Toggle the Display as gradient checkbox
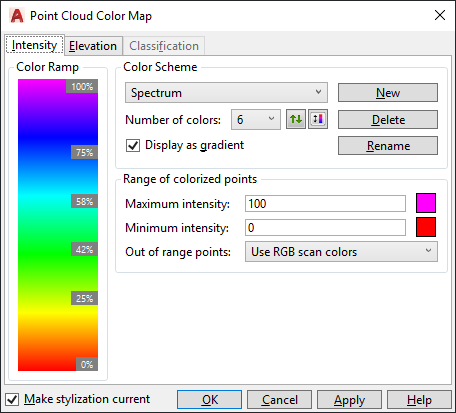456x413 pixels. click(133, 145)
